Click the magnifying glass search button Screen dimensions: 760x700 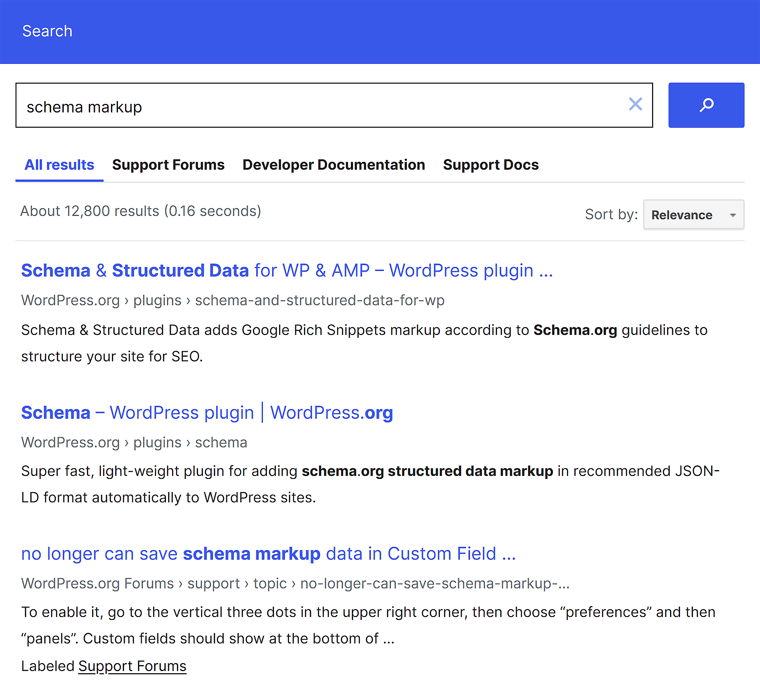(x=706, y=105)
